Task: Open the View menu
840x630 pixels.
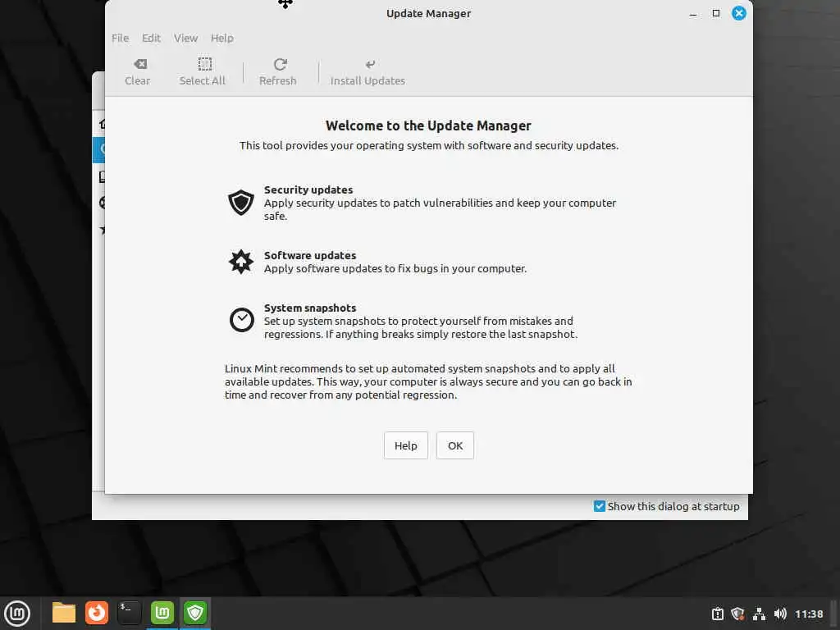Action: pyautogui.click(x=185, y=38)
